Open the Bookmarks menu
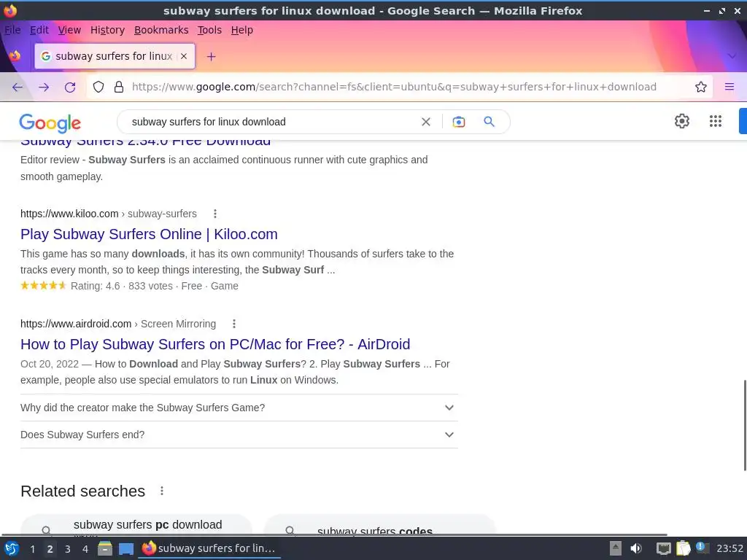 (161, 30)
